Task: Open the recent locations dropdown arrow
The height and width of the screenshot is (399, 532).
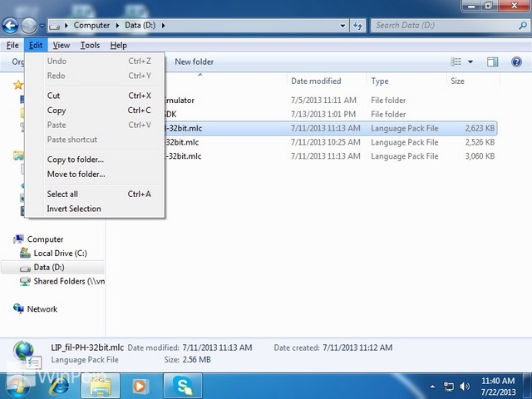Action: (x=42, y=26)
